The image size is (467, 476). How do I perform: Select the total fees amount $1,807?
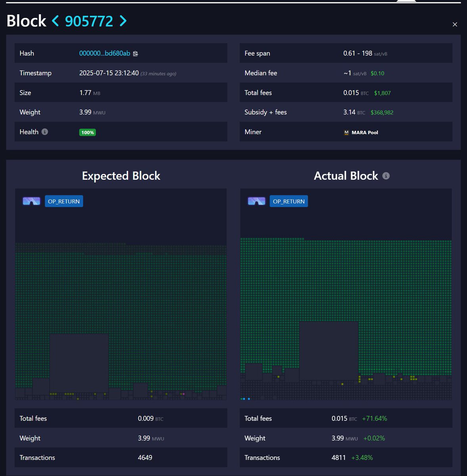pyautogui.click(x=383, y=93)
